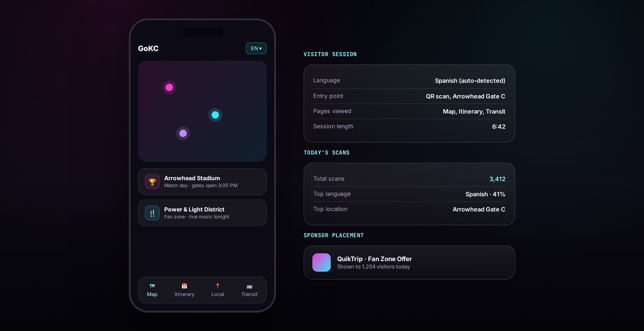Click the 'Total scans' row label

tap(329, 179)
